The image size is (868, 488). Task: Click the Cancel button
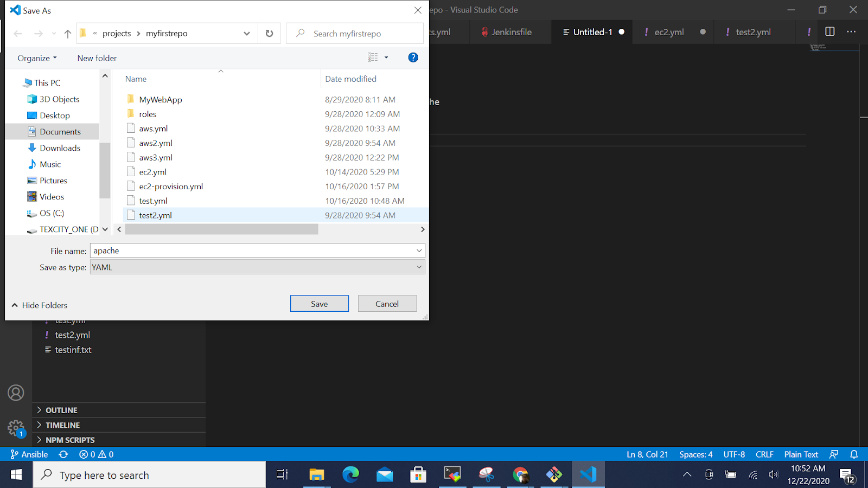point(387,304)
